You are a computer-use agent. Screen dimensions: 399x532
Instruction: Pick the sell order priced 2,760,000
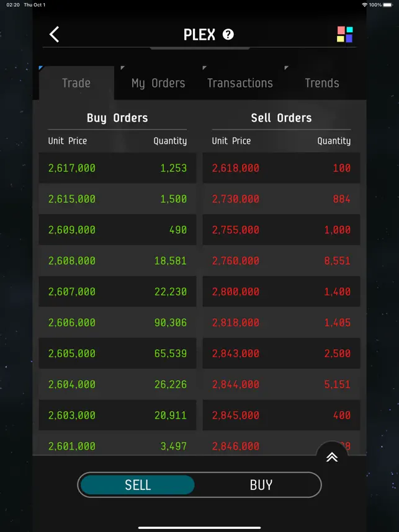pyautogui.click(x=281, y=260)
